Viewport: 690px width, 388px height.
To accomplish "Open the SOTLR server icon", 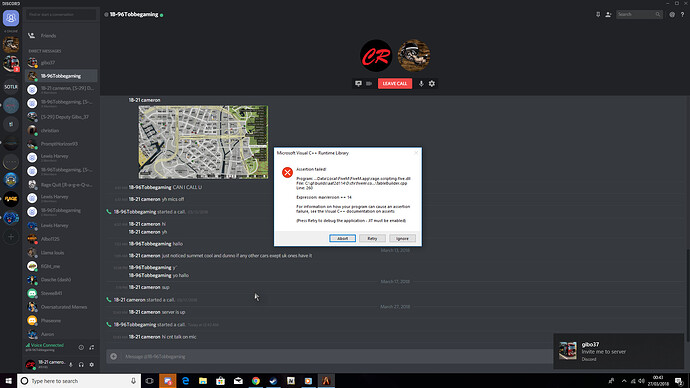I will coord(11,87).
